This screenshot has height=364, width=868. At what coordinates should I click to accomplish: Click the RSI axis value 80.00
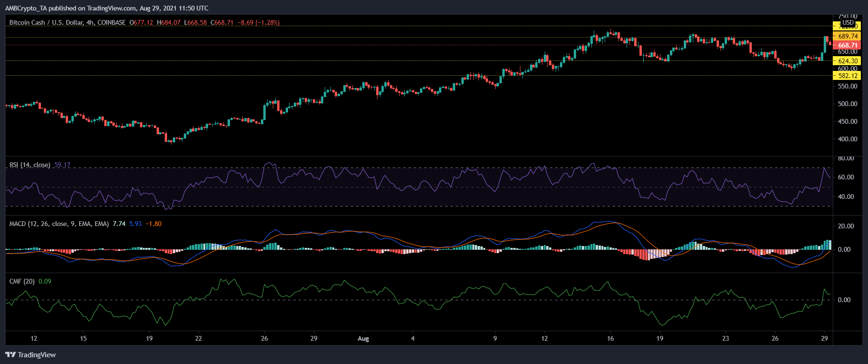[846, 158]
